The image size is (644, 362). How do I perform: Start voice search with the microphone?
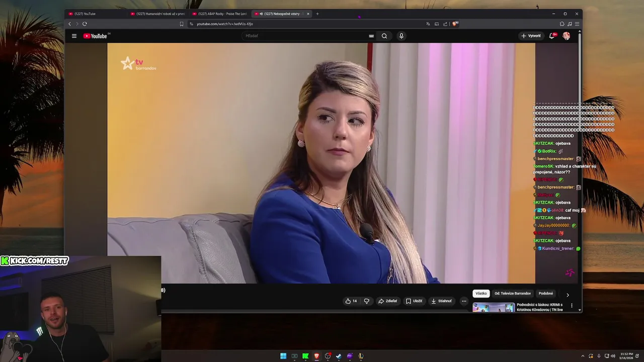[401, 36]
